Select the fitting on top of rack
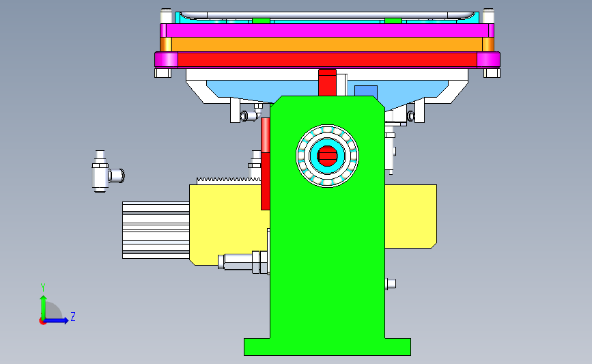This screenshot has width=592, height=364. point(255,163)
